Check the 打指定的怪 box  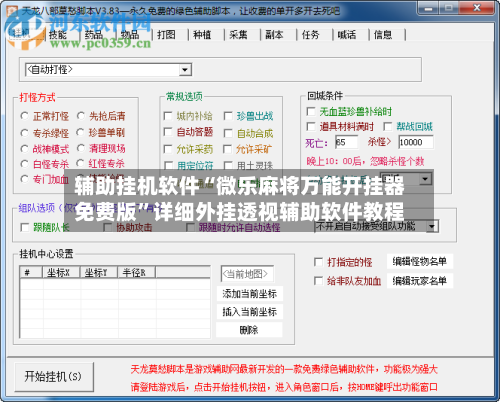click(x=318, y=262)
